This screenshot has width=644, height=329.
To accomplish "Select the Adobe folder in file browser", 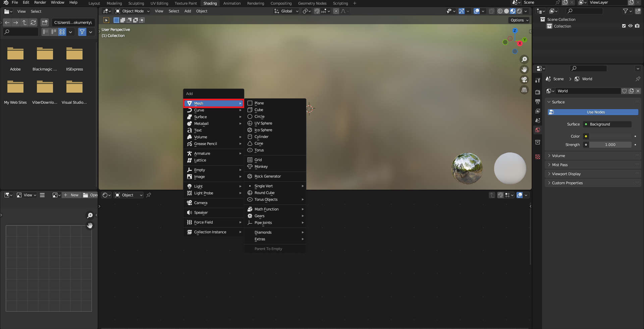I will (15, 59).
